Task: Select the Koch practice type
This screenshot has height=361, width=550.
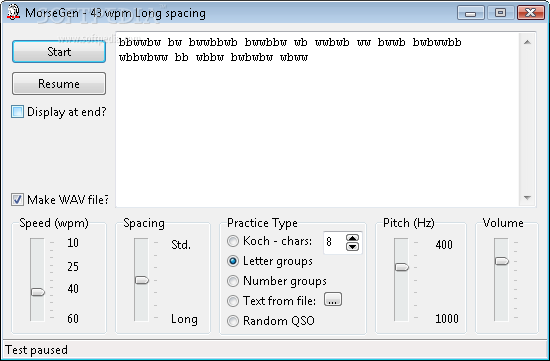Action: point(233,241)
